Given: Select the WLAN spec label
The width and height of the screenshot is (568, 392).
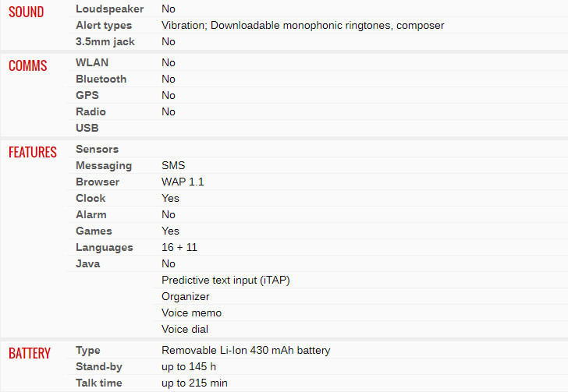Looking at the screenshot, I should coord(92,62).
